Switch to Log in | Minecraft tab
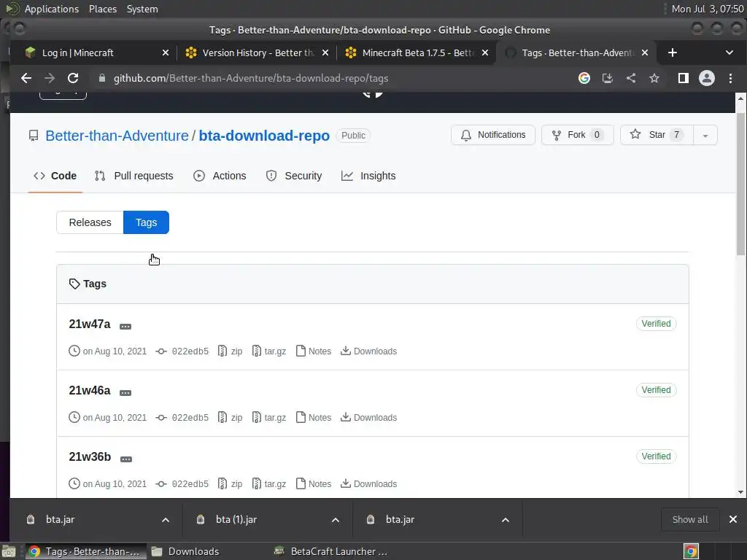747x560 pixels. [93, 52]
